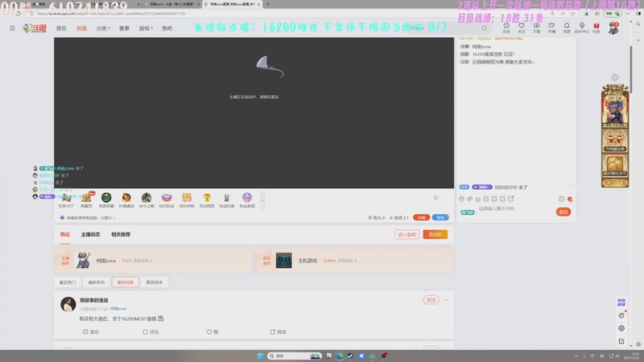Click the red maple leaf chat icon
This screenshot has width=644, height=362.
pos(570,199)
